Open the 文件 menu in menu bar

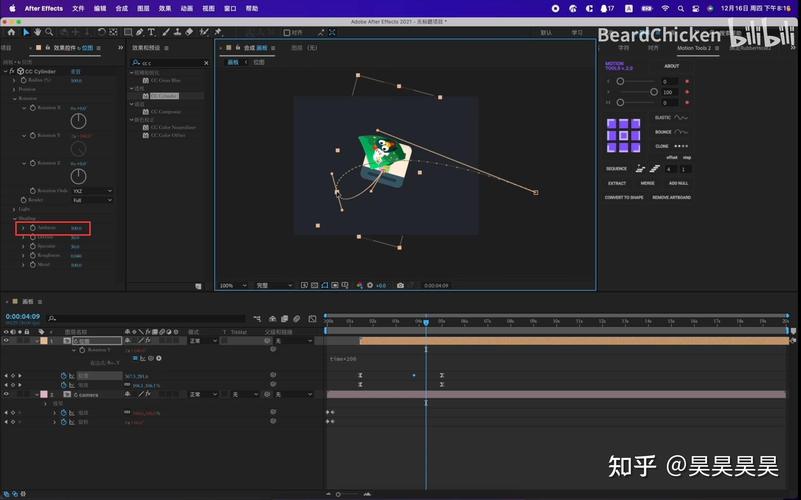point(78,8)
